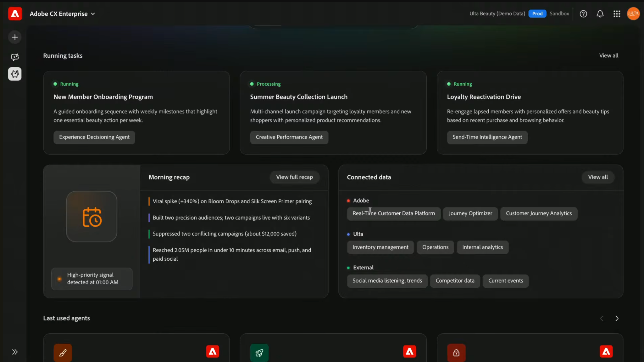Viewport: 644px width, 362px height.
Task: Open the notifications bell
Action: 600,14
